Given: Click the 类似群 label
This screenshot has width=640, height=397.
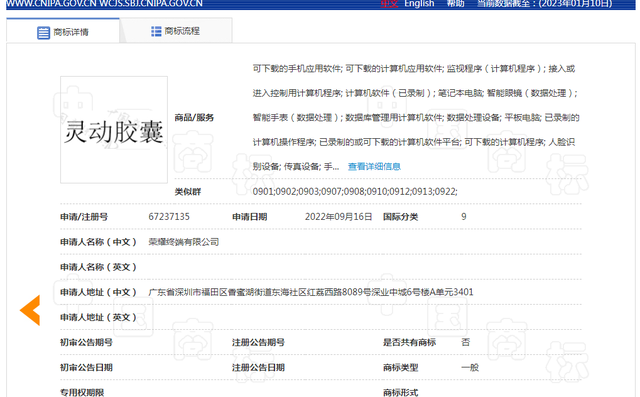Looking at the screenshot, I should click(188, 192).
